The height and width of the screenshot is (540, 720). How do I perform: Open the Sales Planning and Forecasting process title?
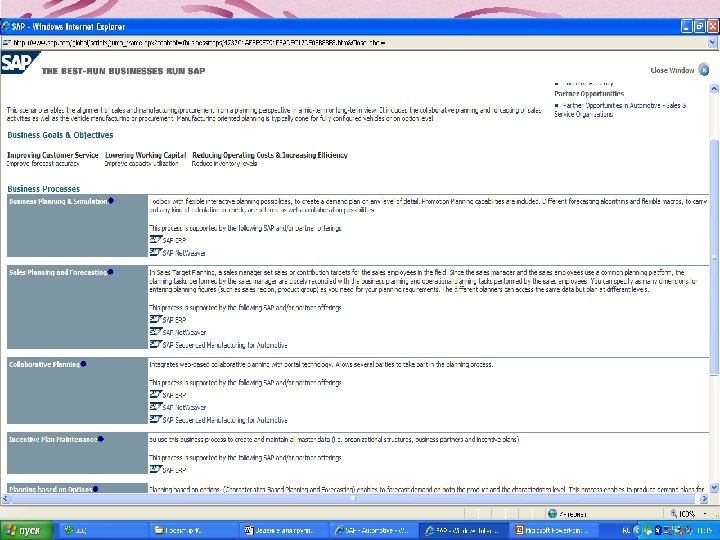coord(58,272)
